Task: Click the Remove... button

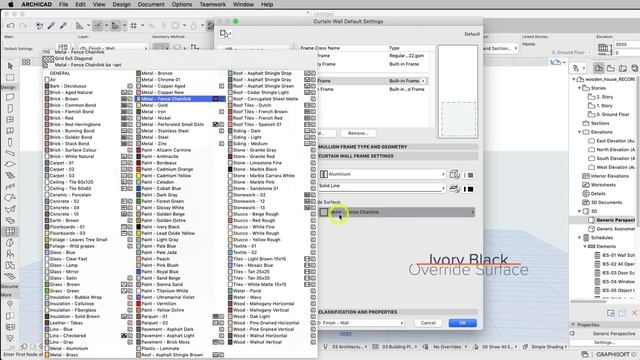Action: pos(358,133)
